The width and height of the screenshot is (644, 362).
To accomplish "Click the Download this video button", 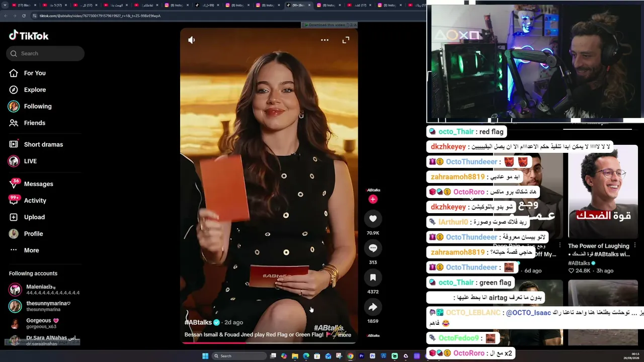I will click(326, 25).
